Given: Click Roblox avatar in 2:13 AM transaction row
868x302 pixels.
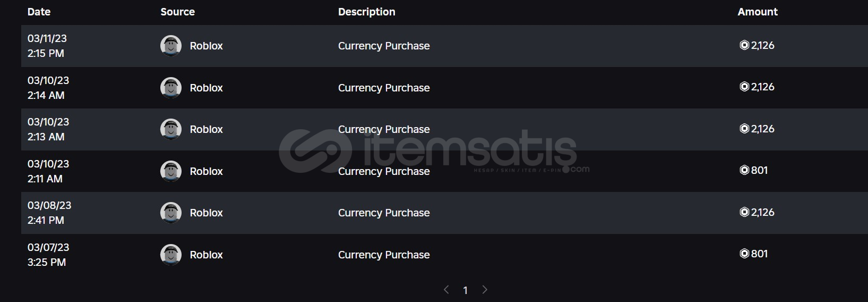Looking at the screenshot, I should [x=171, y=129].
